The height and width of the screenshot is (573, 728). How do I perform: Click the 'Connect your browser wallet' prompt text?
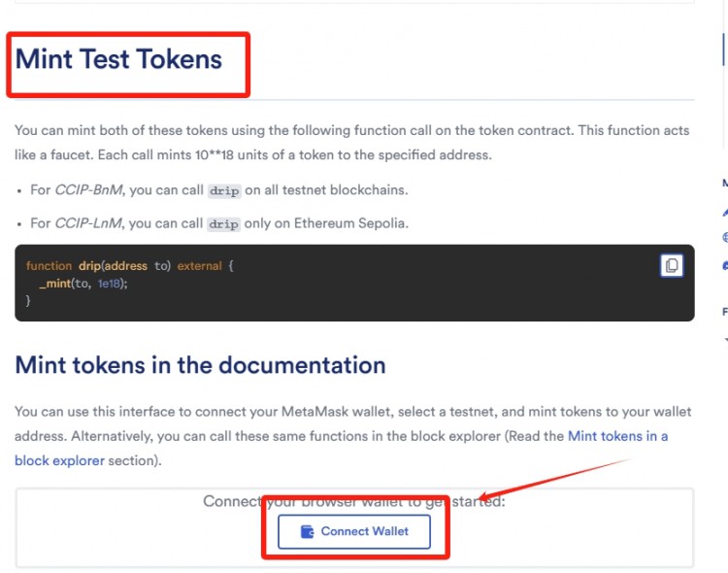coord(354,501)
